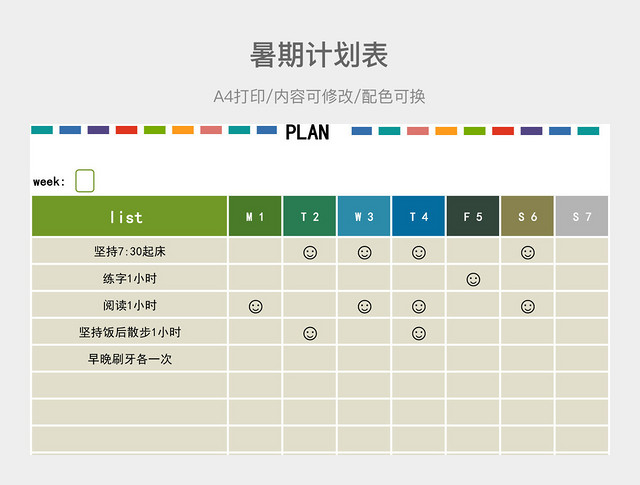
Task: Click the '阅读1小时' list item
Action: pyautogui.click(x=130, y=305)
